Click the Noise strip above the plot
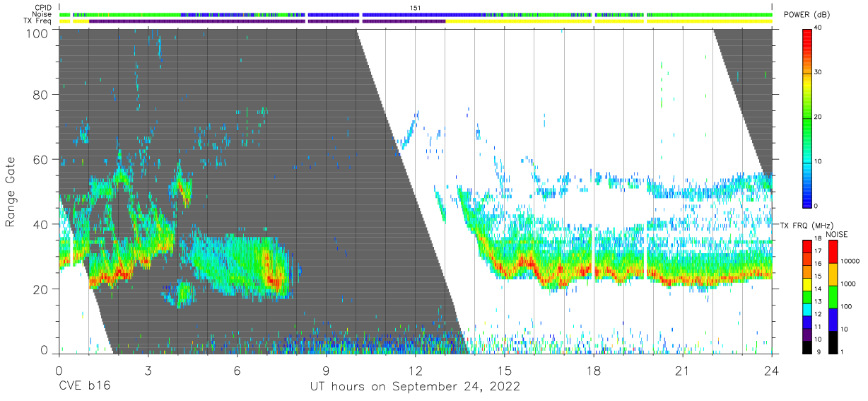The image size is (868, 401). pos(415,14)
